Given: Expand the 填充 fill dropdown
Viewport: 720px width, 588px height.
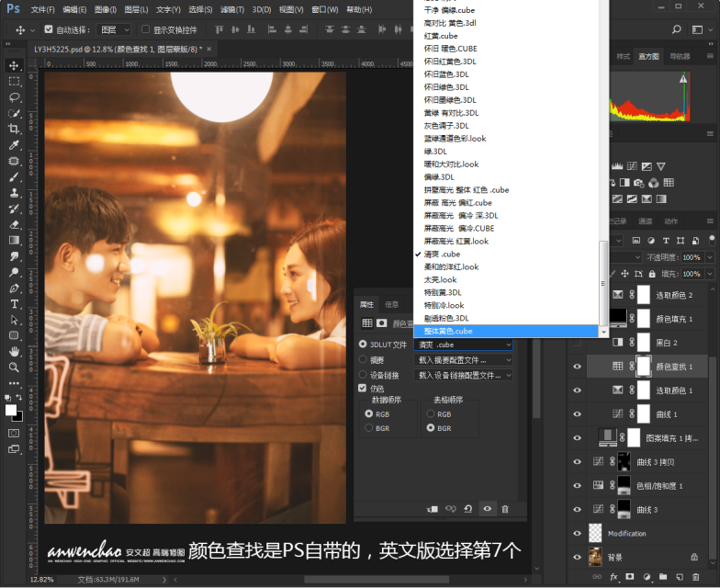Looking at the screenshot, I should (x=710, y=274).
